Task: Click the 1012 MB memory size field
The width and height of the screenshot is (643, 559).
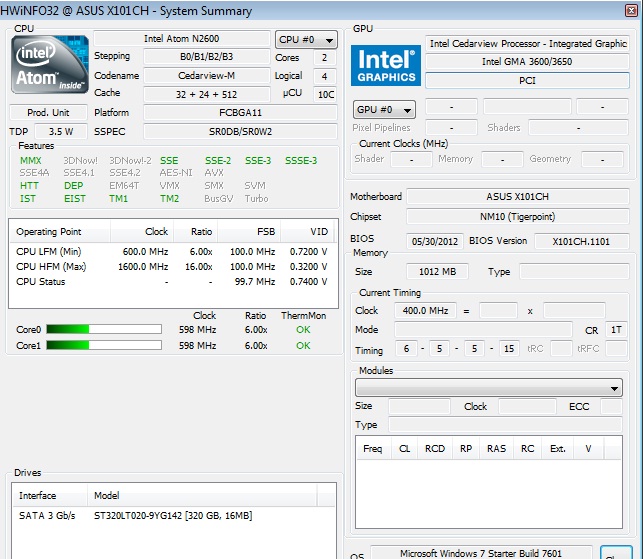Action: pos(437,272)
